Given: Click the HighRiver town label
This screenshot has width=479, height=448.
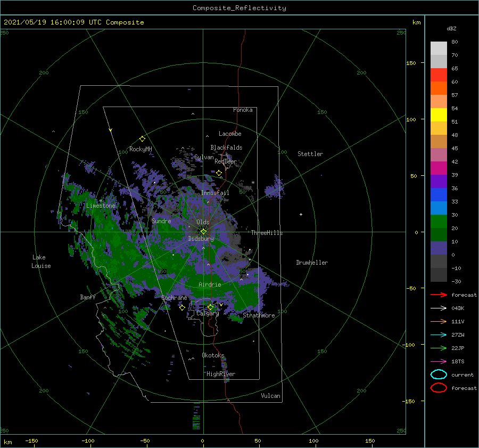Looking at the screenshot, I should [x=221, y=374].
